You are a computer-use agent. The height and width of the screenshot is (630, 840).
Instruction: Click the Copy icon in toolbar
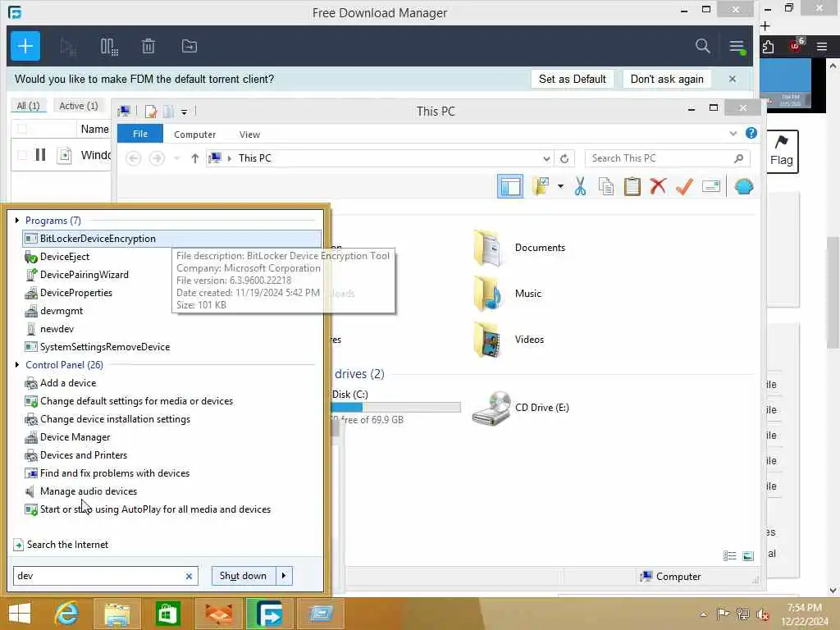click(x=606, y=186)
